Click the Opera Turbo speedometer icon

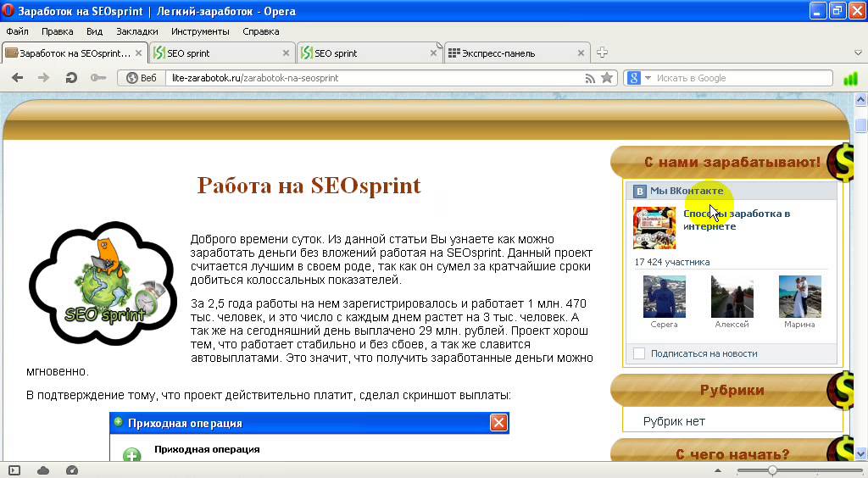(72, 471)
